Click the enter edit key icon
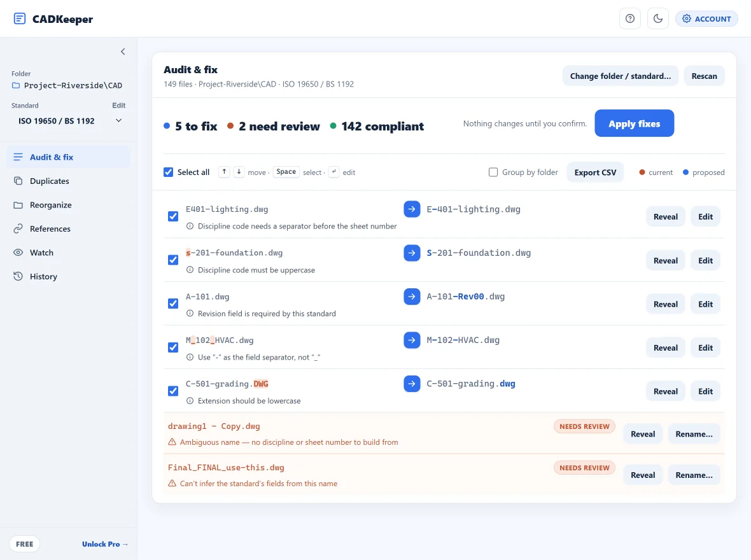The image size is (751, 560). pyautogui.click(x=334, y=171)
